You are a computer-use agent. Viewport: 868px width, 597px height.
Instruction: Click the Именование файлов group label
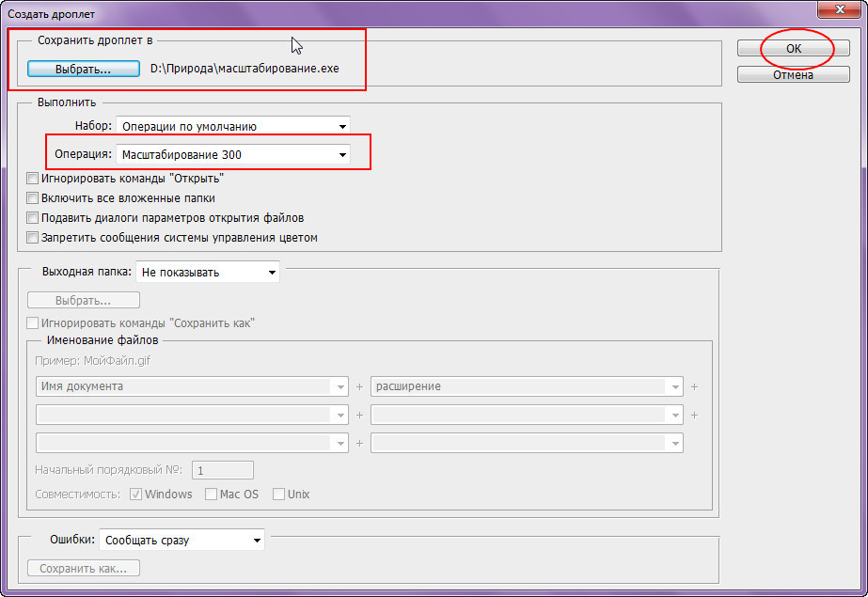(x=103, y=339)
